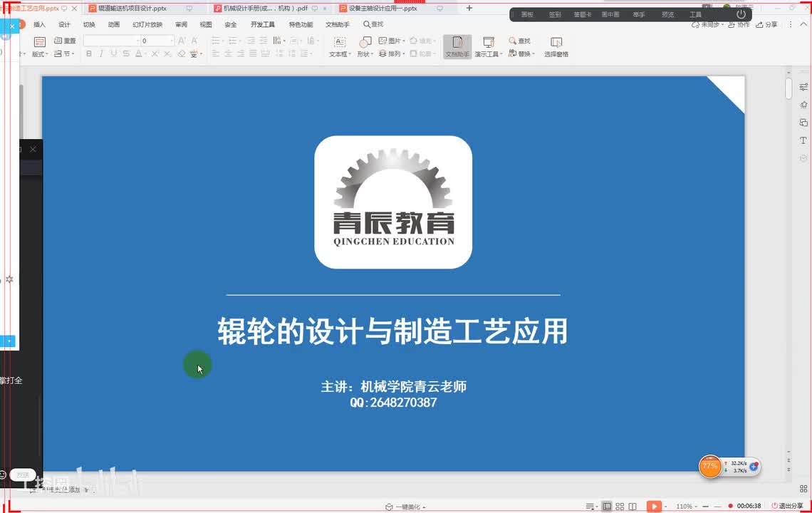
Task: Add a new document tab with plus
Action: [469, 9]
